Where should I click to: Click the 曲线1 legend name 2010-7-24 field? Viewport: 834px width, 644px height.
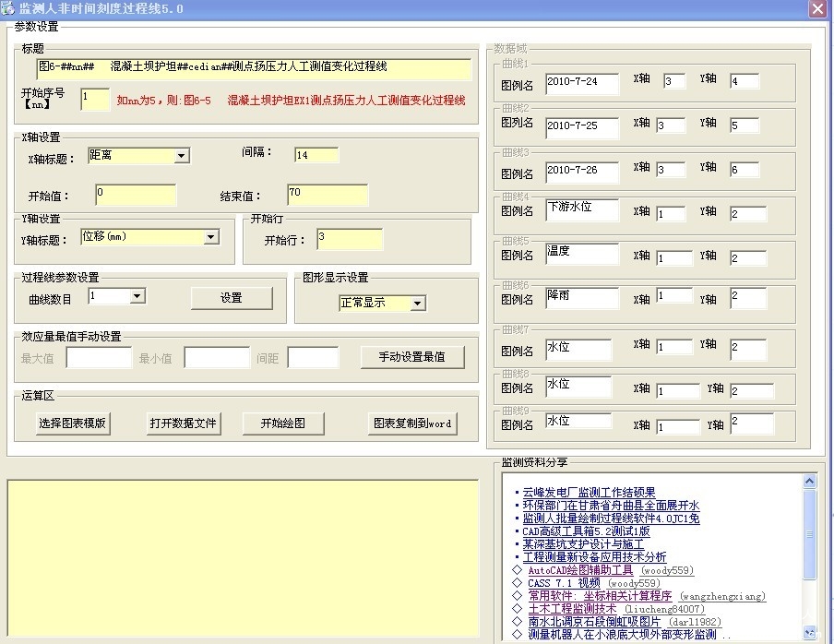pyautogui.click(x=582, y=85)
